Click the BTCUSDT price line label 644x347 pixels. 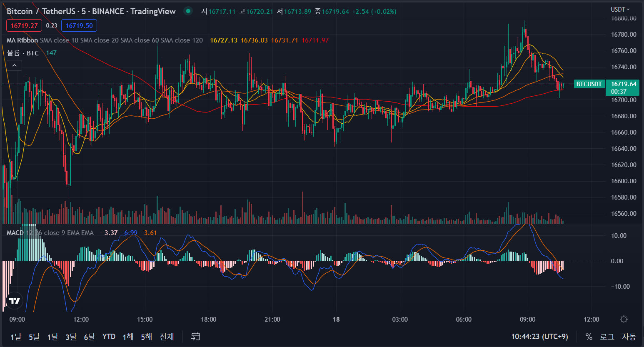click(589, 84)
